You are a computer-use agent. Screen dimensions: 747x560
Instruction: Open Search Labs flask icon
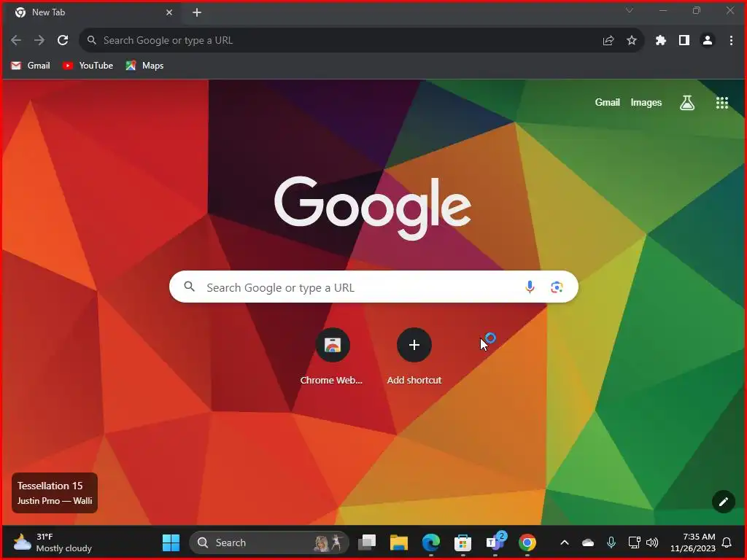687,102
